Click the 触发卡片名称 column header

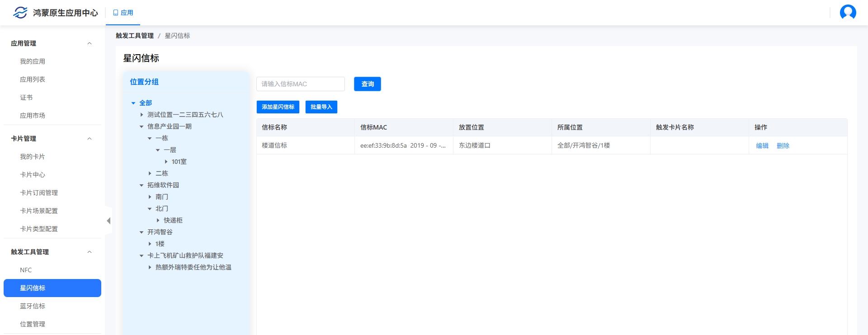click(x=699, y=127)
